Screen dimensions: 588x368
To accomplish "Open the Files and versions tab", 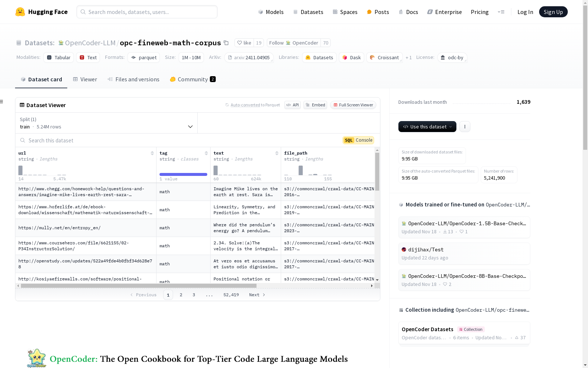I will pos(133,79).
